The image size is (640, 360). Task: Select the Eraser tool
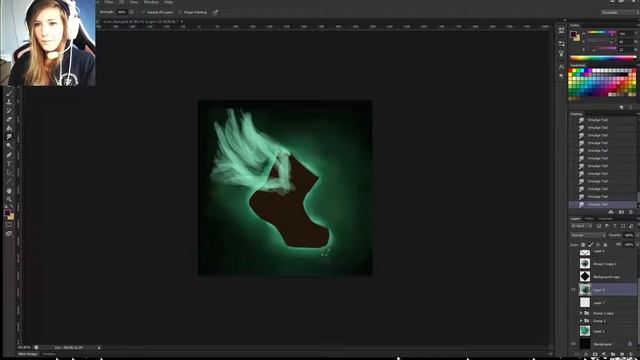9,119
